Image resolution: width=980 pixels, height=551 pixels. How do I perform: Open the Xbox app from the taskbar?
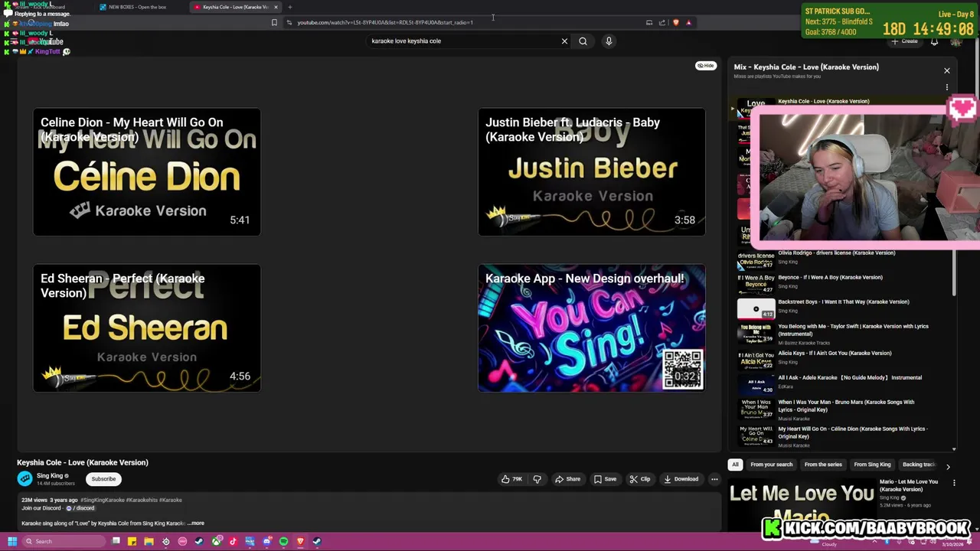tap(216, 542)
